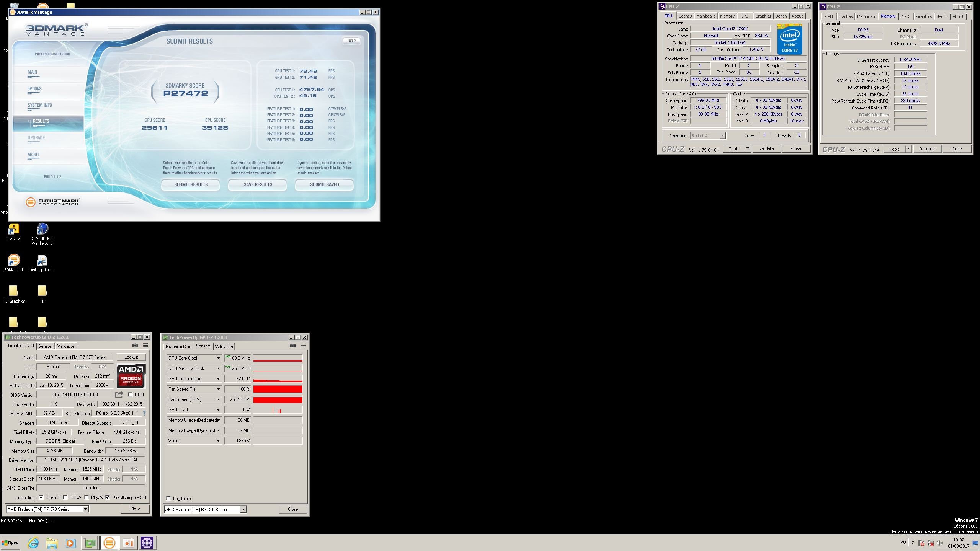Expand GPU Memory Clock sensor dropdown
Image resolution: width=980 pixels, height=551 pixels.
click(x=218, y=368)
